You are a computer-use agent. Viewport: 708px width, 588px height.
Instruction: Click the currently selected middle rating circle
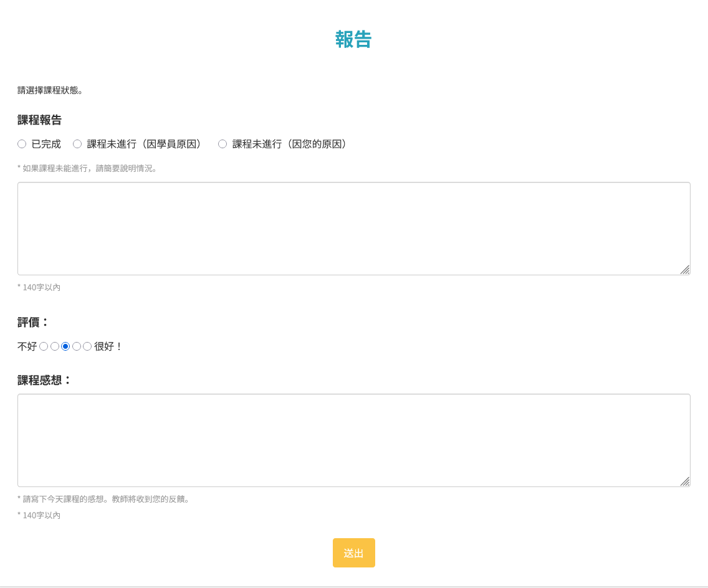[65, 346]
